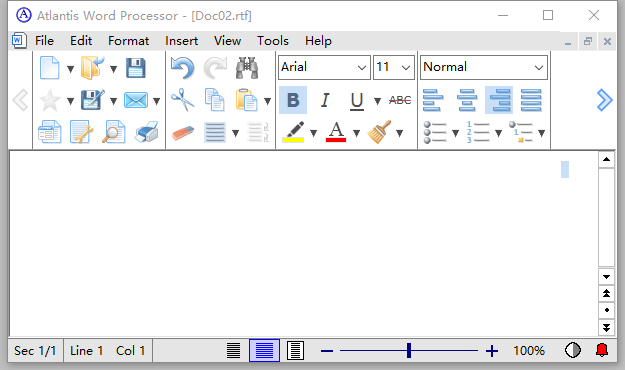Save the document with the floppy disk icon

pyautogui.click(x=136, y=68)
